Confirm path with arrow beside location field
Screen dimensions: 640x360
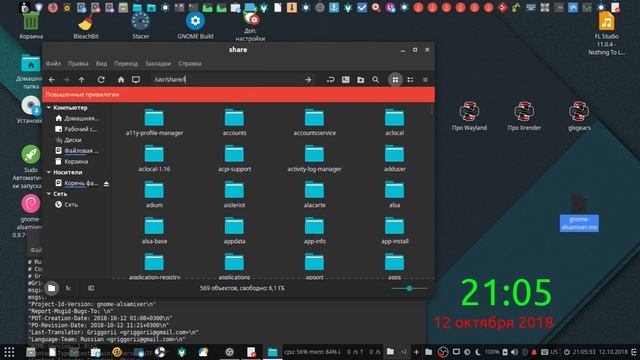(x=308, y=80)
